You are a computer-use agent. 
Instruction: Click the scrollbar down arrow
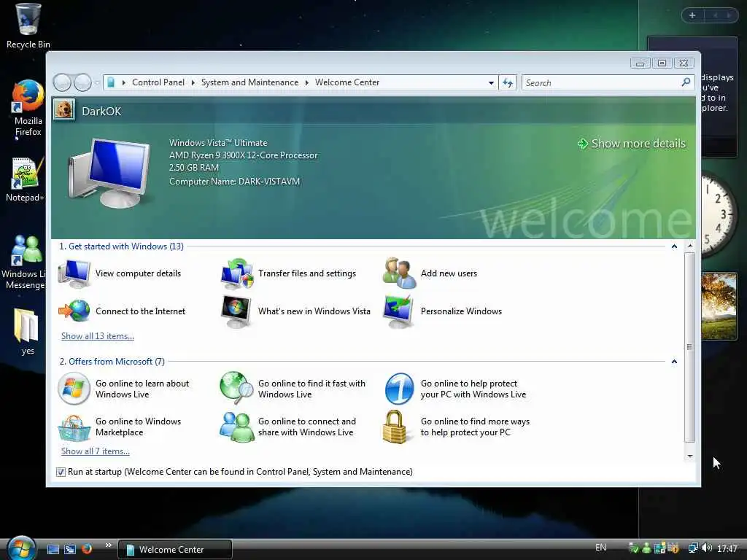point(689,456)
